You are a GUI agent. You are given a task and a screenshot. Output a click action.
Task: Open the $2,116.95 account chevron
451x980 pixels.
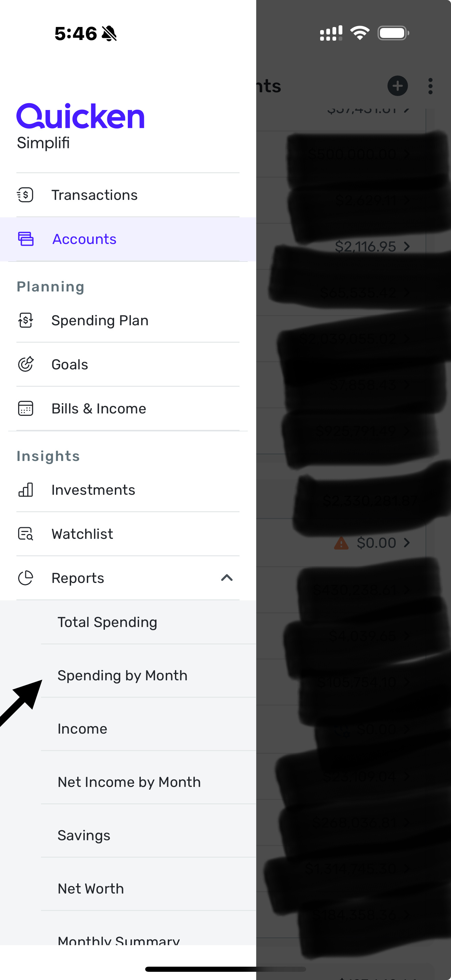pos(407,246)
